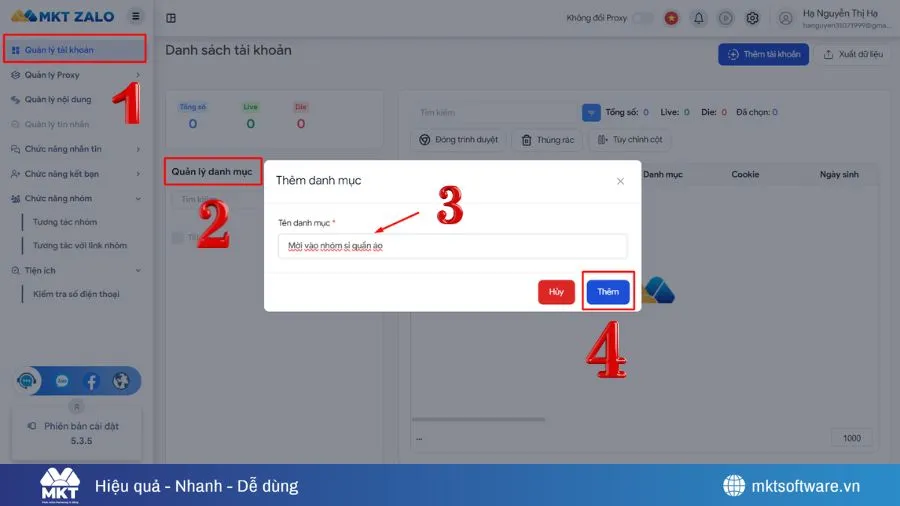Click the horizontal scrollbar under the table

point(478,419)
